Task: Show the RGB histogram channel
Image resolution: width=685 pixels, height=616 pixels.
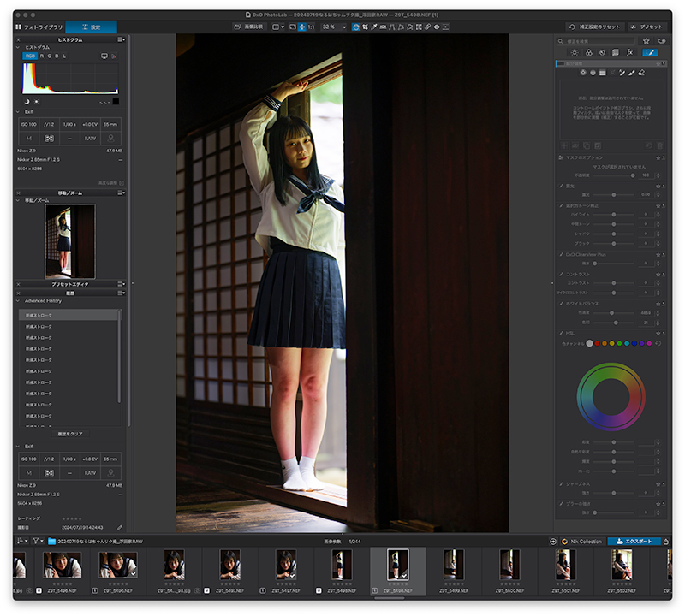Action: tap(30, 56)
